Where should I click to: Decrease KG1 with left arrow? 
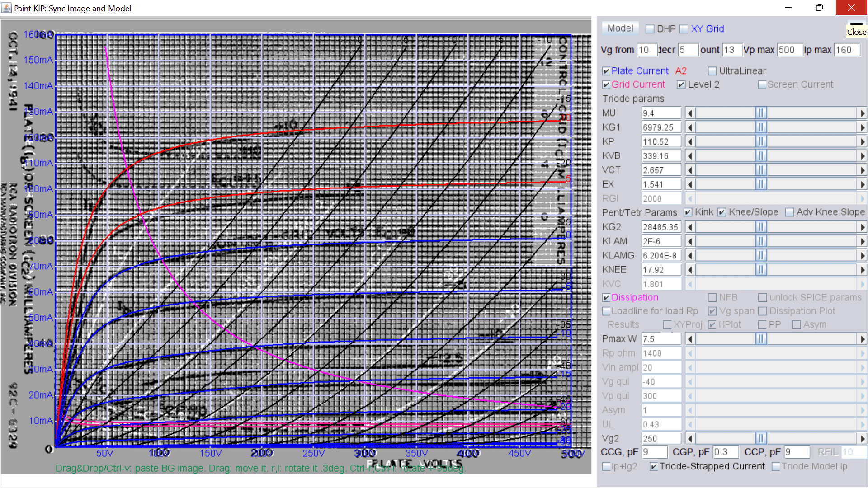pos(690,127)
